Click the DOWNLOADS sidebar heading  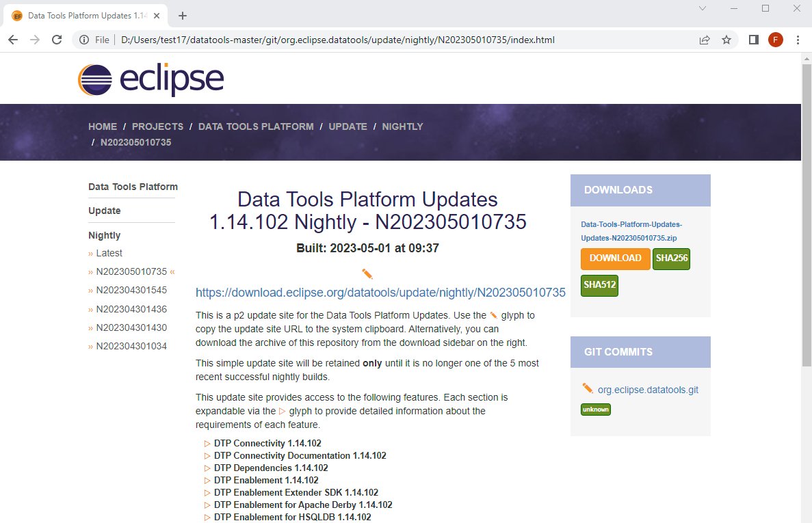618,190
